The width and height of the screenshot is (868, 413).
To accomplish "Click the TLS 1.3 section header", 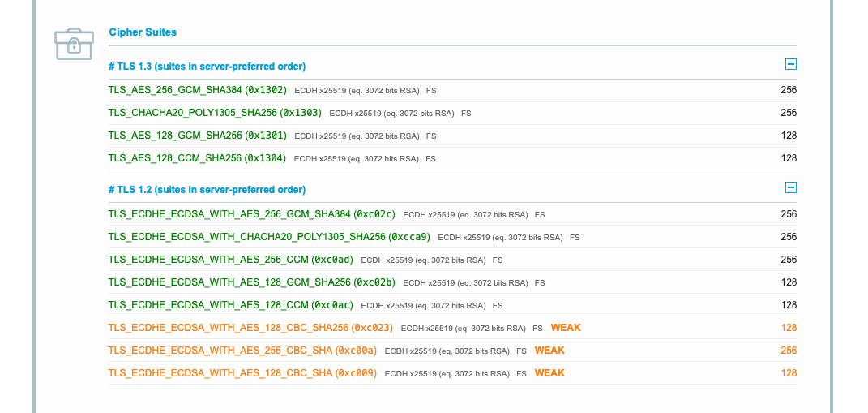I will pos(207,67).
